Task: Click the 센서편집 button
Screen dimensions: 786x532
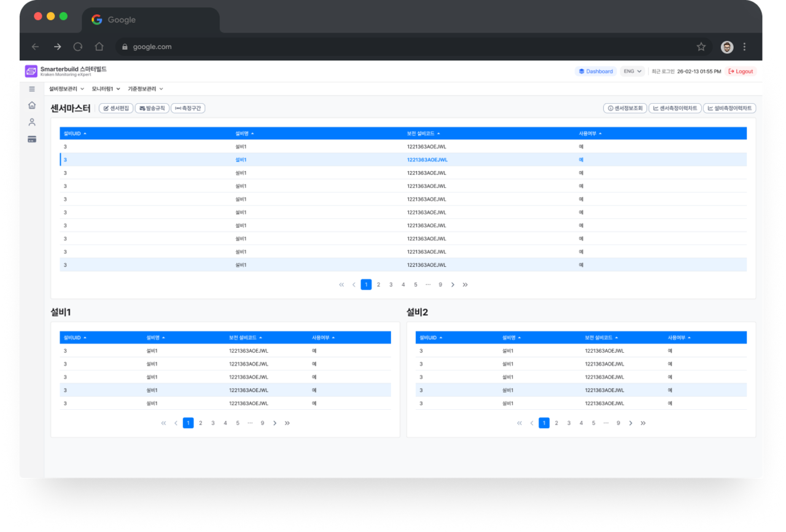Action: 116,108
